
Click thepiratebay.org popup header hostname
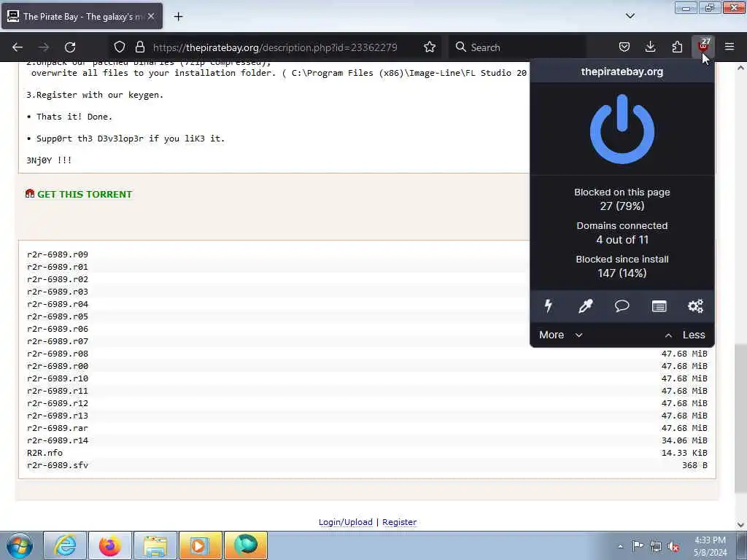(x=622, y=71)
